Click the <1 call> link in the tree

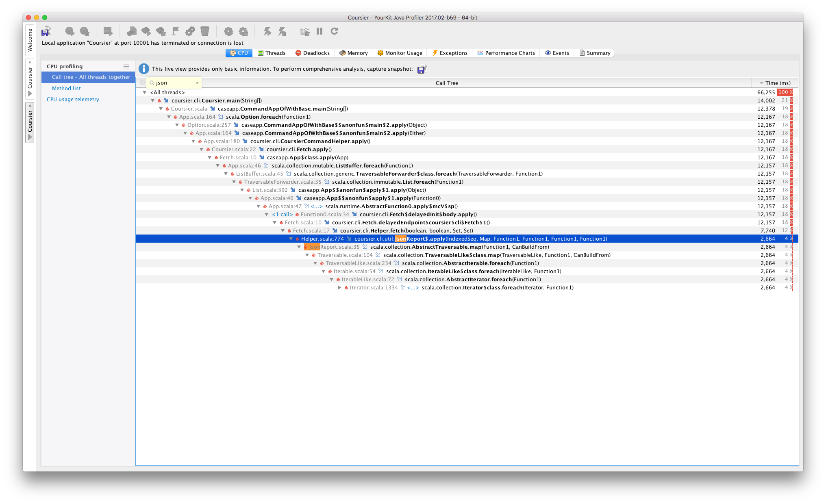[x=282, y=214]
